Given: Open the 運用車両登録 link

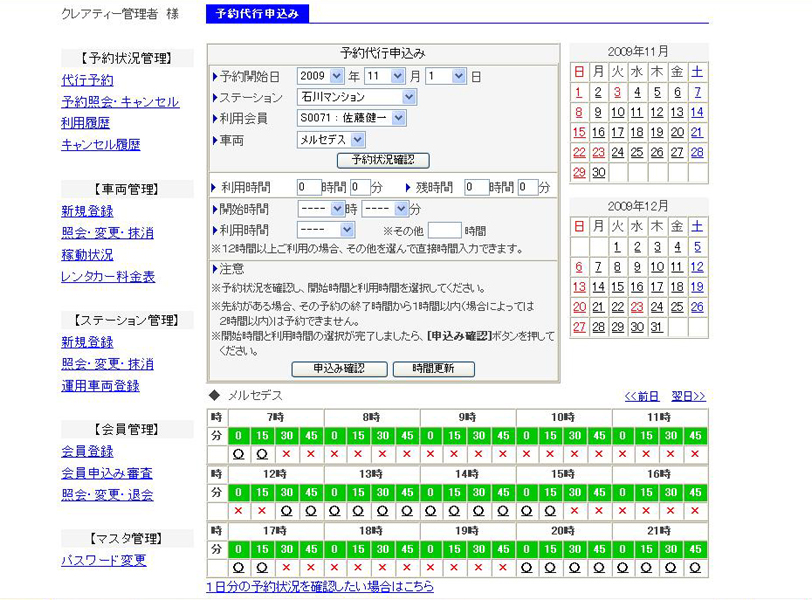Looking at the screenshot, I should point(100,386).
